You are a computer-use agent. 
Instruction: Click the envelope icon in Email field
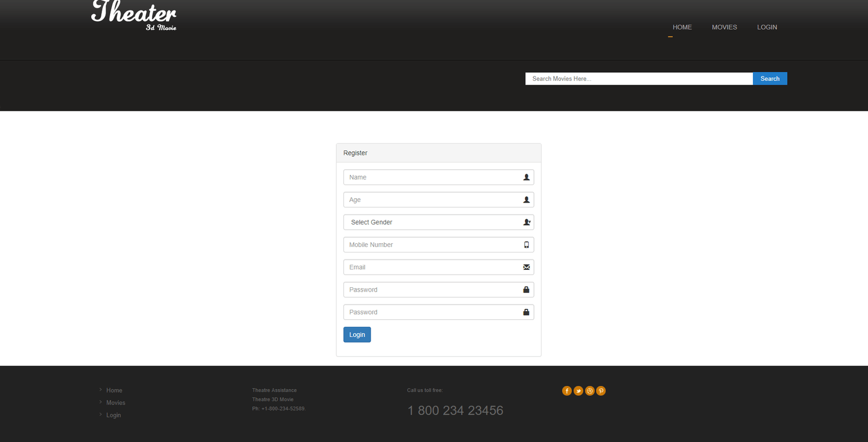526,267
